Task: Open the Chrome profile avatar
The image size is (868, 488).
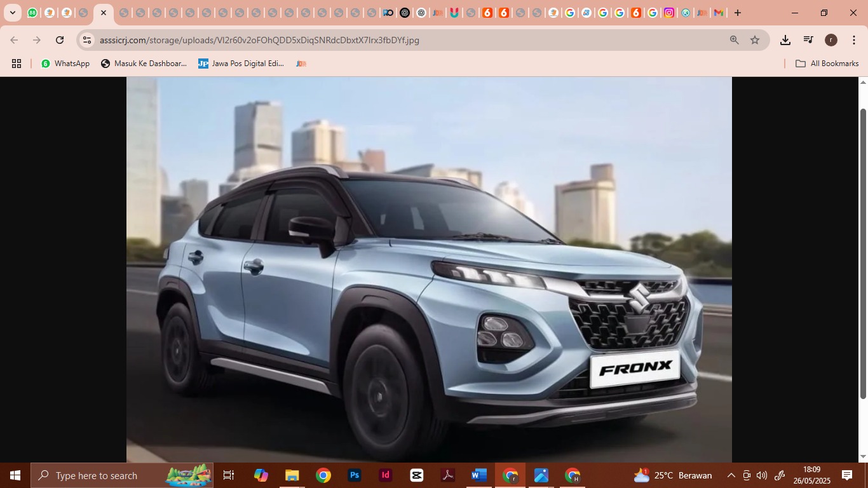Action: [831, 40]
